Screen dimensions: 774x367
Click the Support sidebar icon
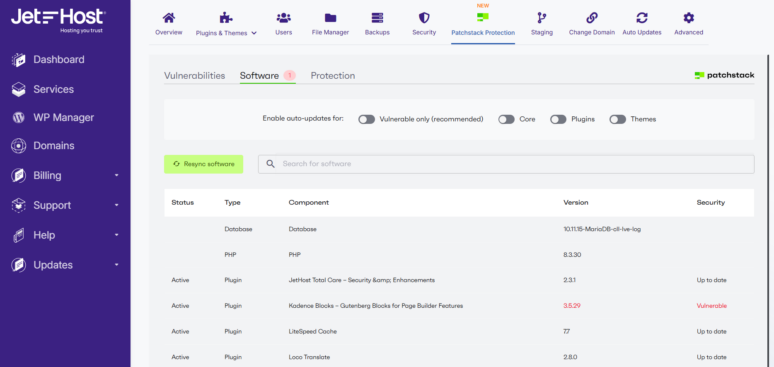pos(18,205)
